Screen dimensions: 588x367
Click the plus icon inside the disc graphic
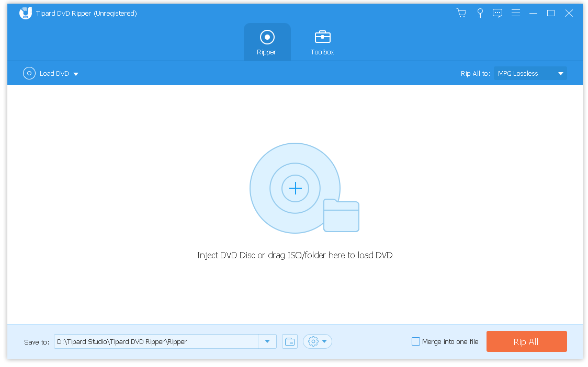(295, 188)
